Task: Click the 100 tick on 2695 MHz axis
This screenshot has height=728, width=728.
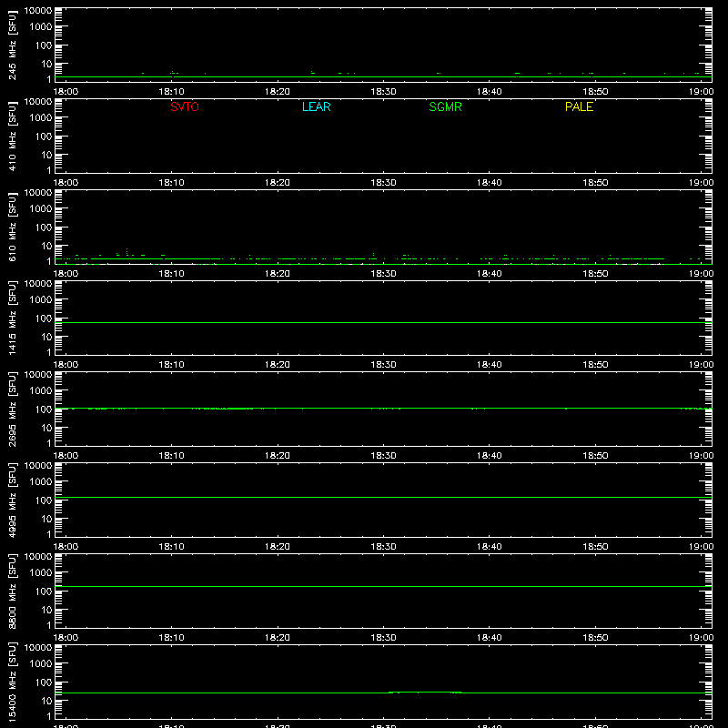Action: tap(44, 409)
